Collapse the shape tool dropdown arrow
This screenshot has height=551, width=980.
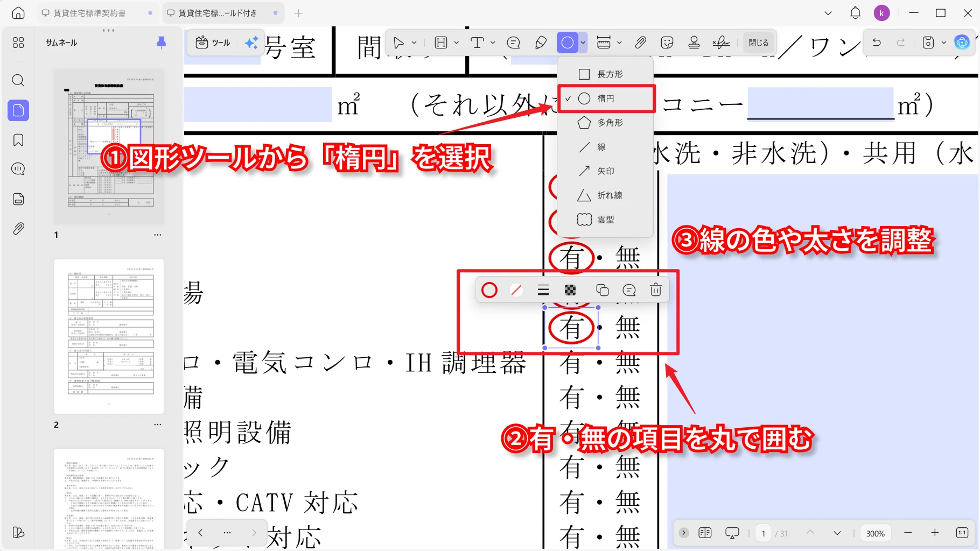(x=583, y=43)
